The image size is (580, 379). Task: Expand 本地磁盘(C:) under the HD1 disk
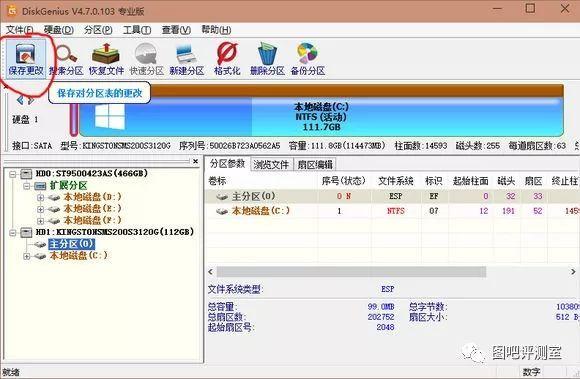[x=27, y=256]
